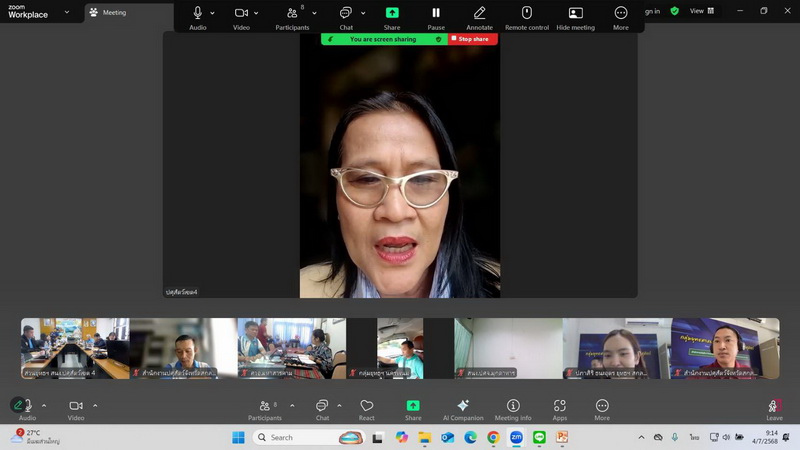Image resolution: width=800 pixels, height=450 pixels.
Task: Expand Participants arrow in top toolbar
Action: [314, 13]
